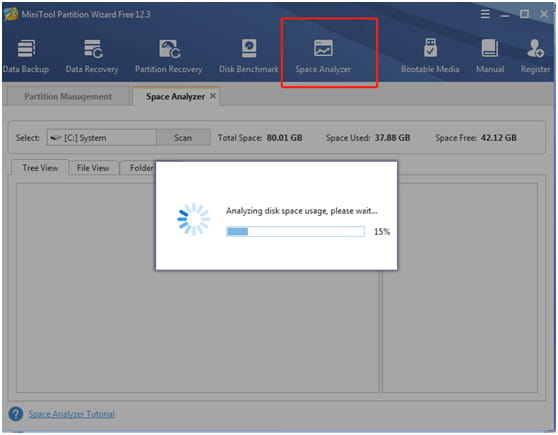The width and height of the screenshot is (558, 435).
Task: Click the Total Space 80.01 GB value
Action: pyautogui.click(x=284, y=138)
